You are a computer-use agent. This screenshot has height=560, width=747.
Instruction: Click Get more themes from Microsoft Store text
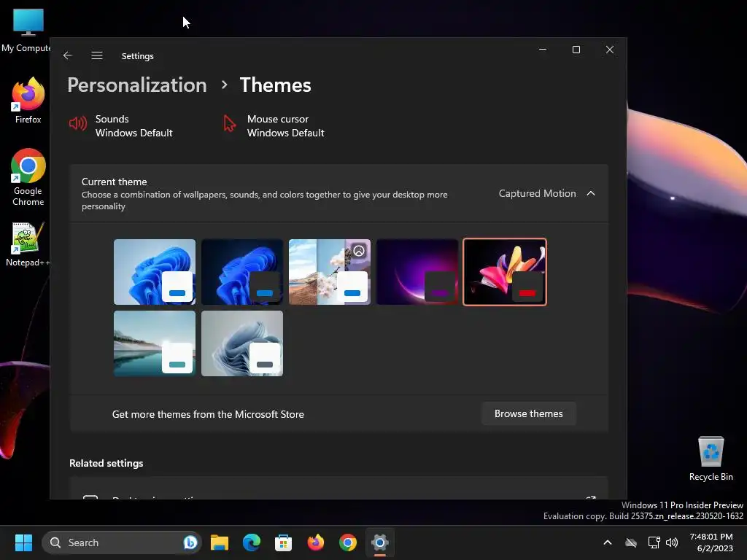coord(208,414)
